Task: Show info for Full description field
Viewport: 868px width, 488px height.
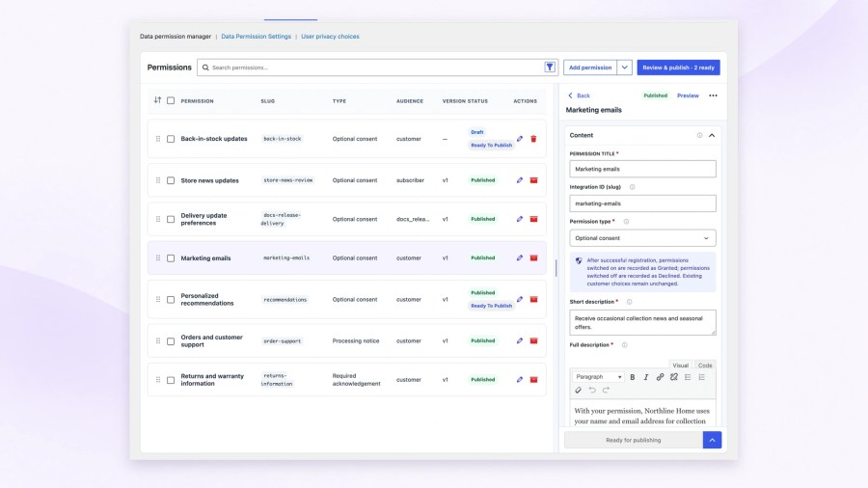Action: (x=624, y=345)
